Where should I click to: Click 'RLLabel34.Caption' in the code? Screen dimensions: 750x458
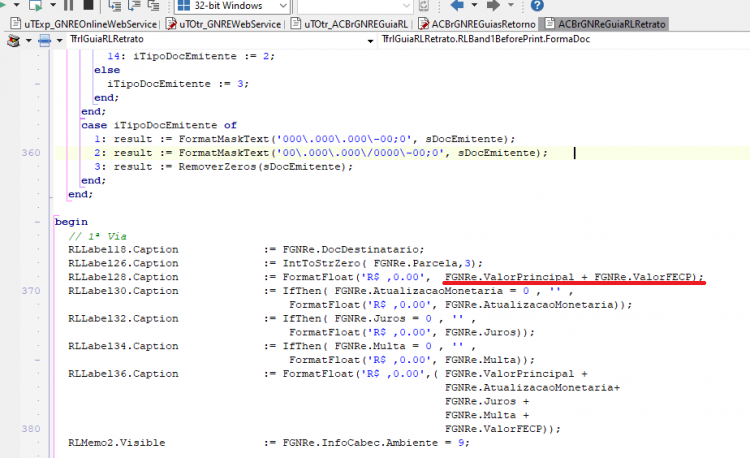coord(123,346)
